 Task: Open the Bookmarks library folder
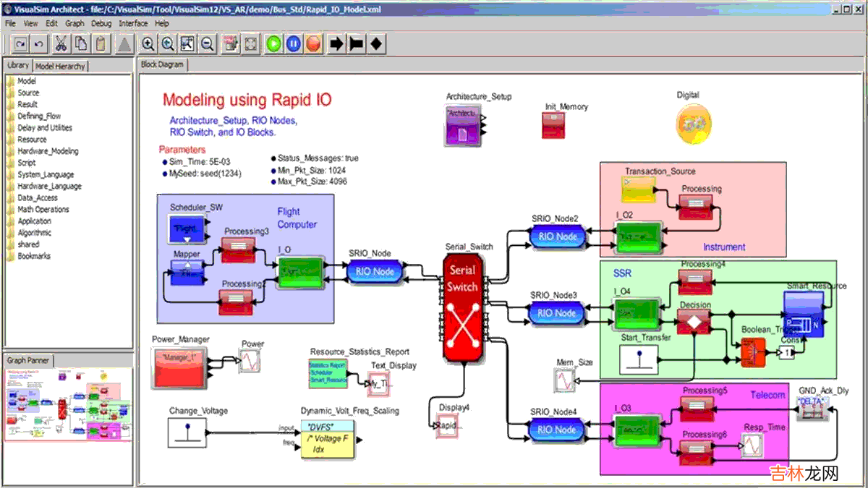33,256
